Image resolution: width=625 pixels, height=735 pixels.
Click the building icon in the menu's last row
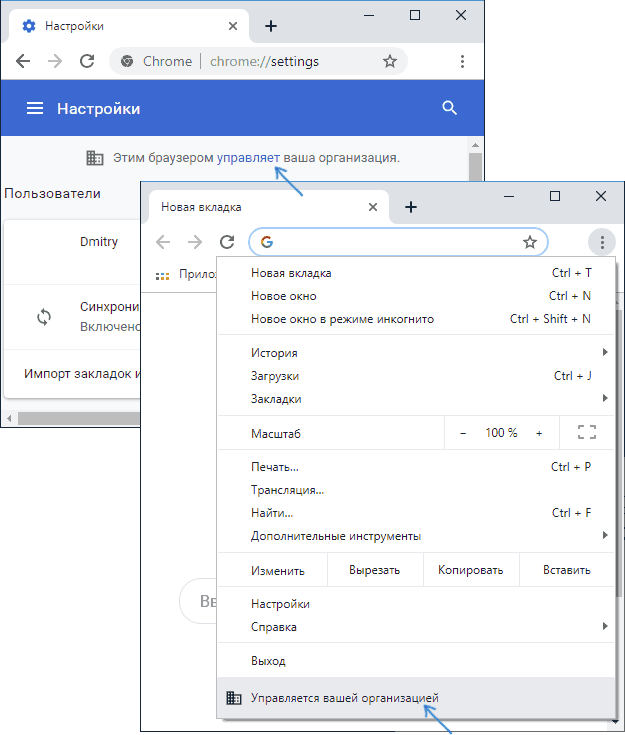pos(233,698)
